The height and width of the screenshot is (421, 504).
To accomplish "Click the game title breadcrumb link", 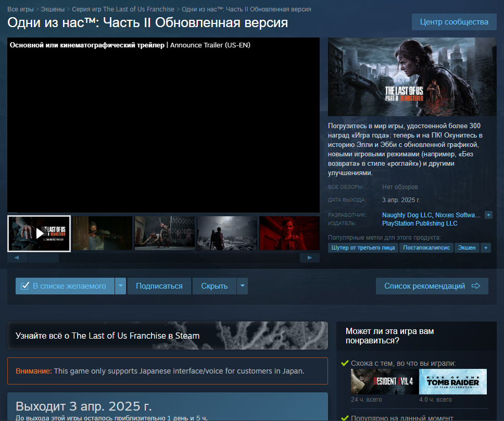I will [247, 9].
